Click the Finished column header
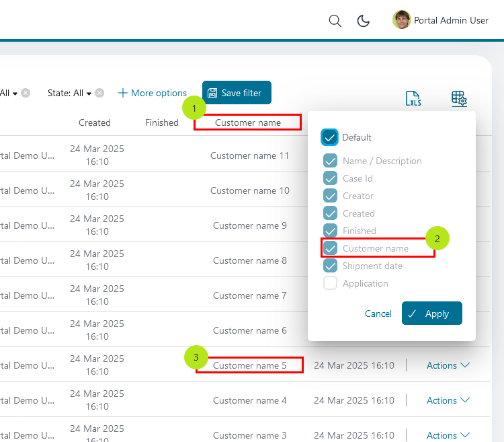This screenshot has height=442, width=504. point(162,122)
